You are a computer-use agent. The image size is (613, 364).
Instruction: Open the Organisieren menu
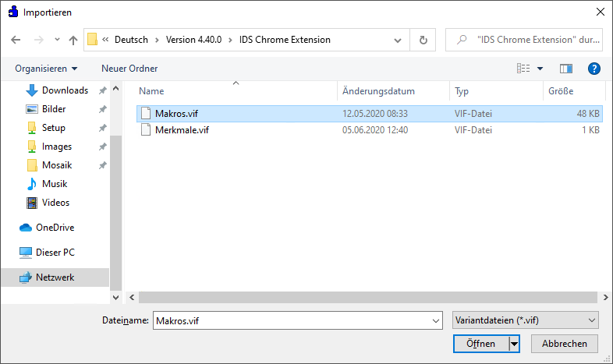pos(46,69)
